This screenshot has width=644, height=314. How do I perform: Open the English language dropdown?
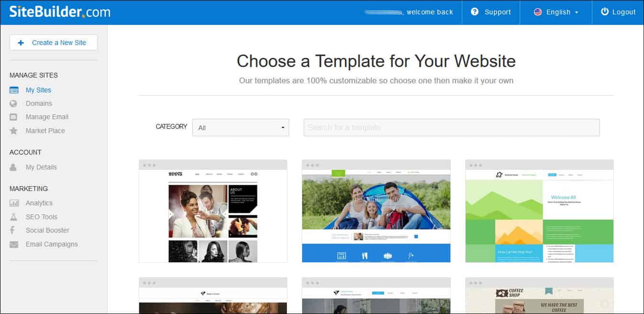click(x=556, y=12)
